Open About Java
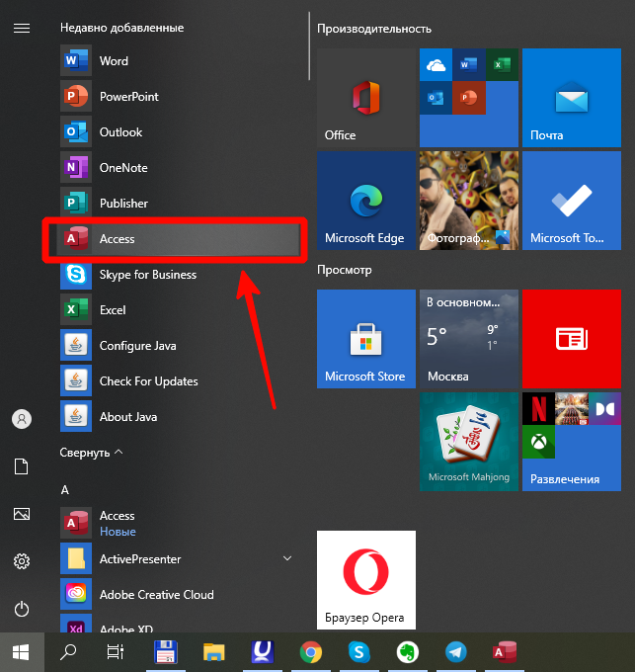Screen dimensions: 635x672 [178, 417]
